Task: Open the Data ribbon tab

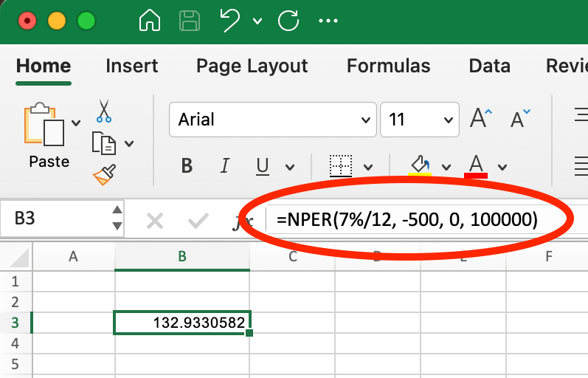Action: [489, 66]
